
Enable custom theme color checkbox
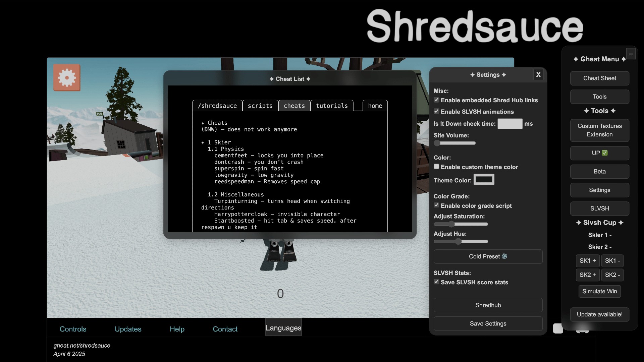click(x=436, y=167)
